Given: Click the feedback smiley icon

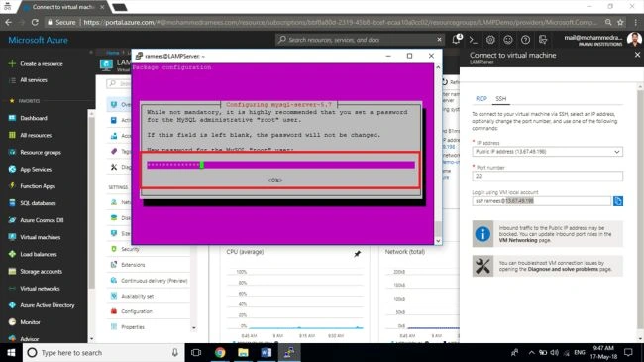Looking at the screenshot, I should click(508, 40).
